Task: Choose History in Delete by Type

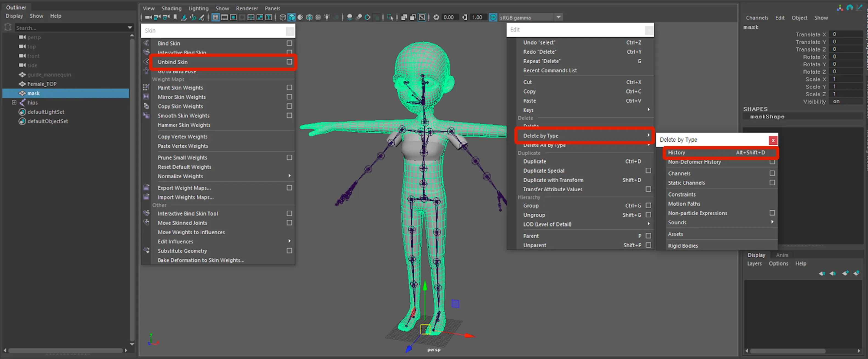Action: click(721, 153)
